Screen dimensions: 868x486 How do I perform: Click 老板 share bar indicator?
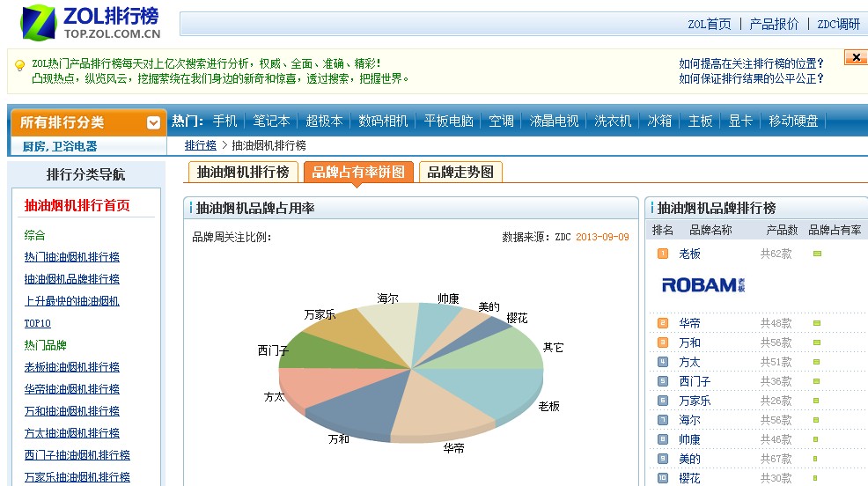pos(817,254)
